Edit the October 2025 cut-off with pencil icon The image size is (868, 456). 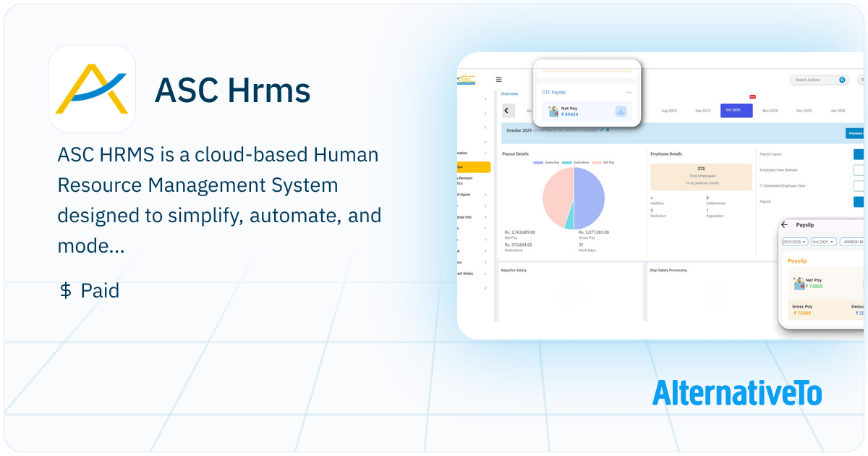(601, 130)
